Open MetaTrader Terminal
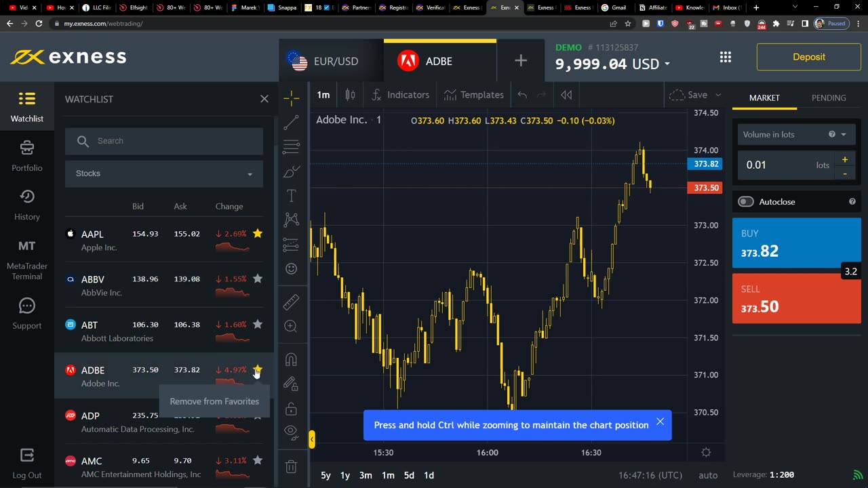 (x=27, y=260)
